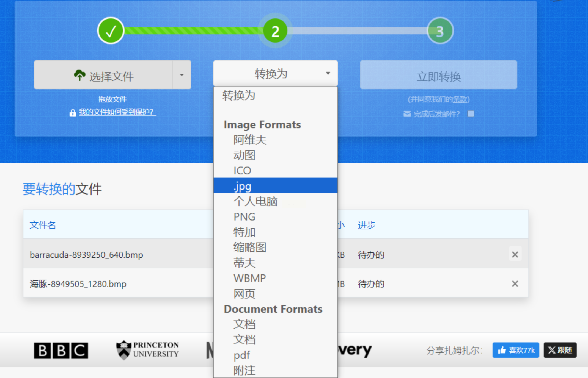588x378 pixels.
Task: Click the BBC logo
Action: tap(61, 350)
